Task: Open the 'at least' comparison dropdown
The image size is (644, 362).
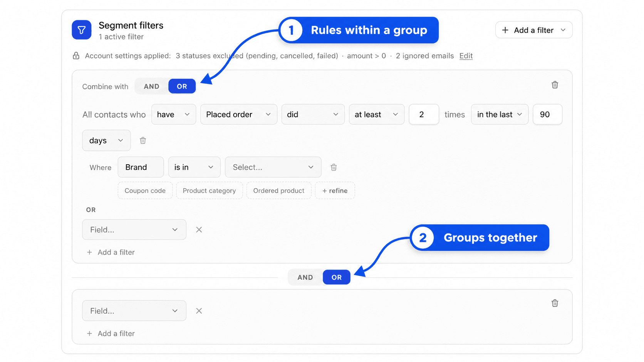Action: (x=377, y=114)
